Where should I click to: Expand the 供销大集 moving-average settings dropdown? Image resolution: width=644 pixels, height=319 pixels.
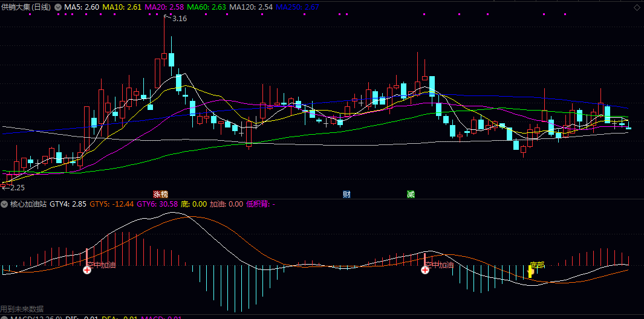coord(58,7)
